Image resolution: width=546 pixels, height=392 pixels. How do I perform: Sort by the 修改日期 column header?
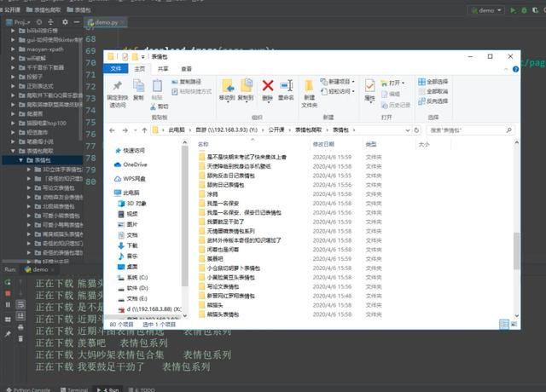323,144
